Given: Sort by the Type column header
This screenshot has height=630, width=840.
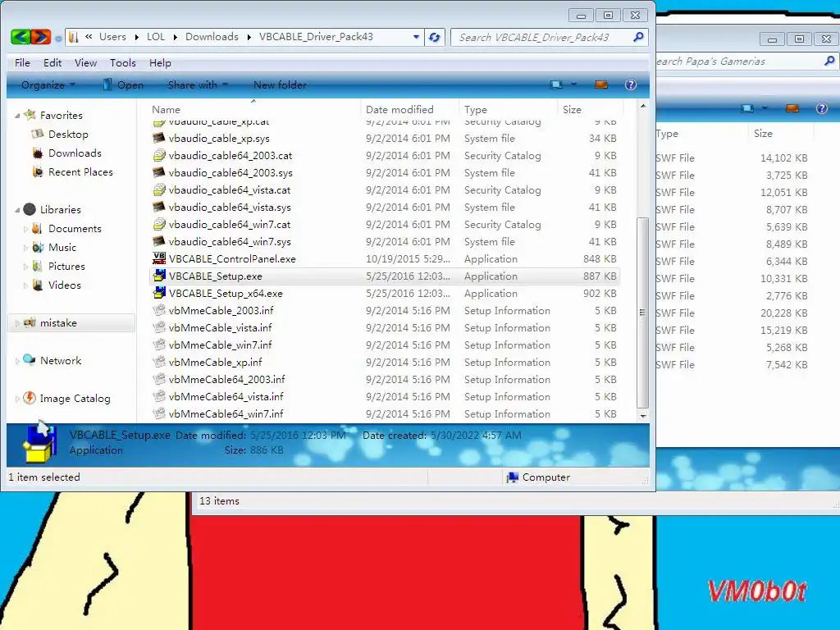Looking at the screenshot, I should [x=508, y=109].
